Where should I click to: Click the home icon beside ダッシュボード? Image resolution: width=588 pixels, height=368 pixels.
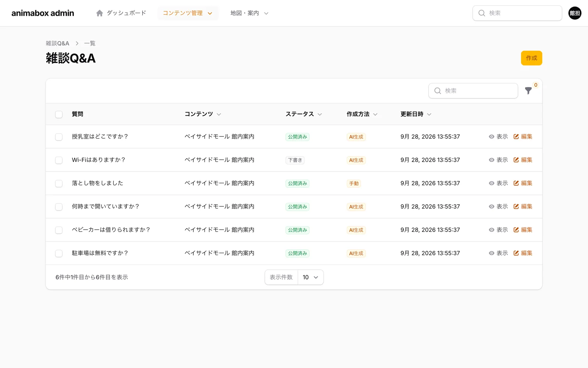pos(100,13)
